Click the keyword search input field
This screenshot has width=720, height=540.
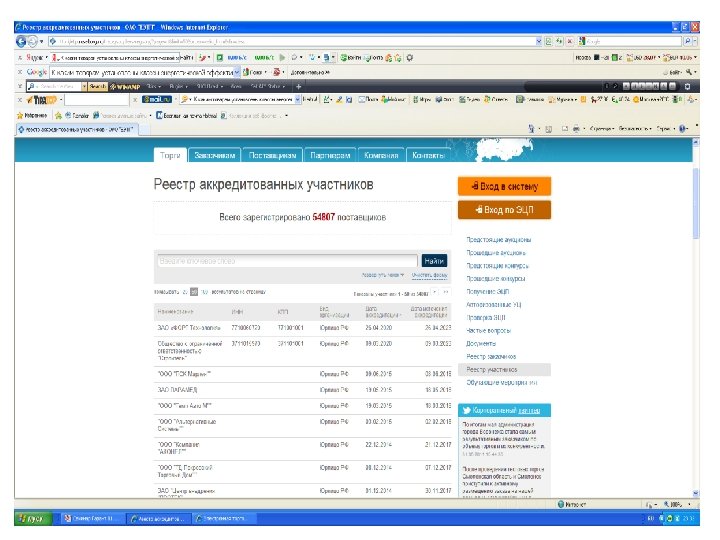(287, 261)
